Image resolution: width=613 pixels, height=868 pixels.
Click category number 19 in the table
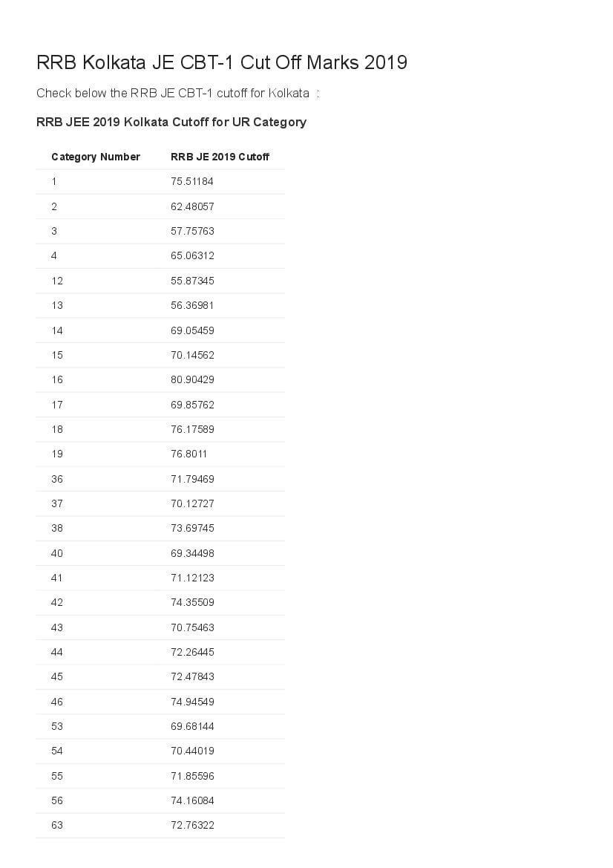pos(57,454)
